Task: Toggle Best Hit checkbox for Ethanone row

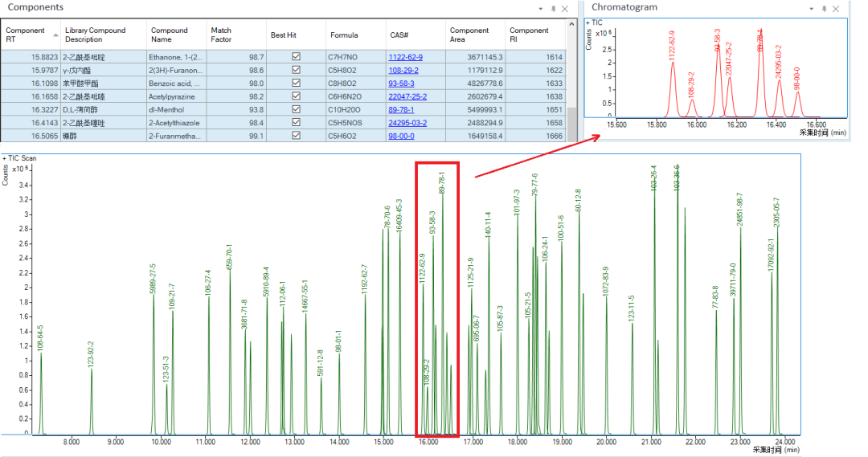Action: tap(296, 56)
